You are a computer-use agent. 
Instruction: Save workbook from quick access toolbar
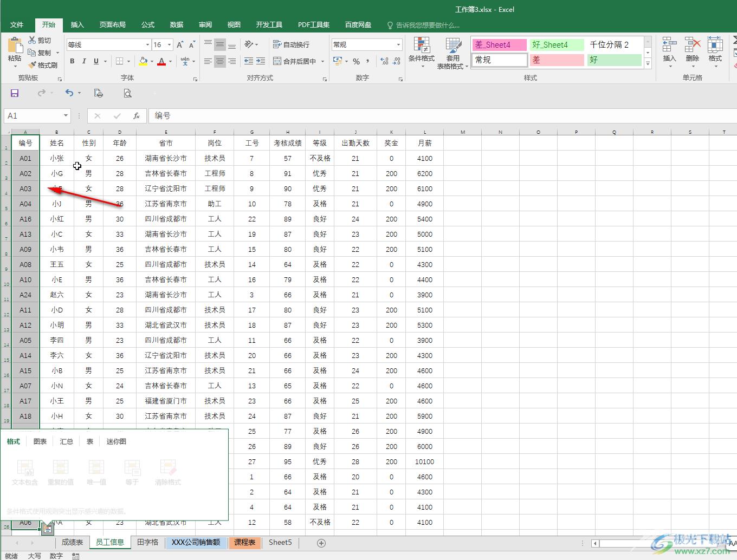point(15,93)
